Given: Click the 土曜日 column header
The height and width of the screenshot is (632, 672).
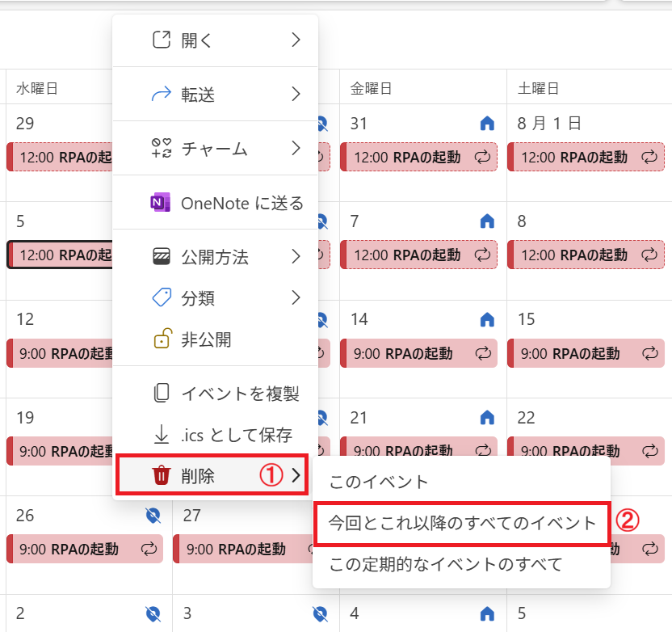Looking at the screenshot, I should coord(538,89).
